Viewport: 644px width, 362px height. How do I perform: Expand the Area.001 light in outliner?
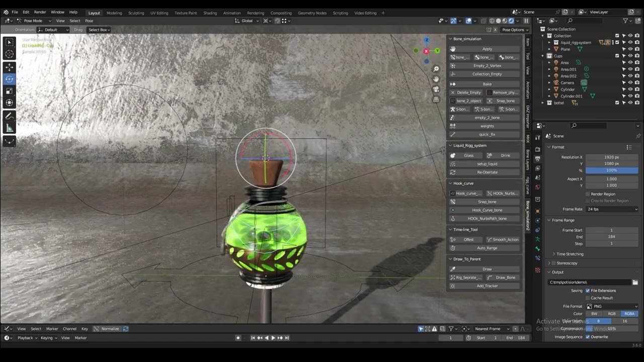click(x=549, y=69)
